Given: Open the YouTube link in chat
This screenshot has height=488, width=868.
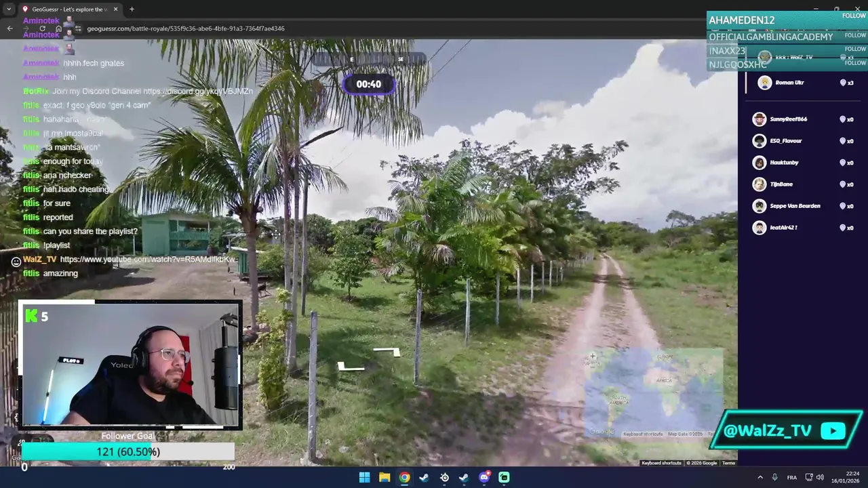Looking at the screenshot, I should point(149,260).
